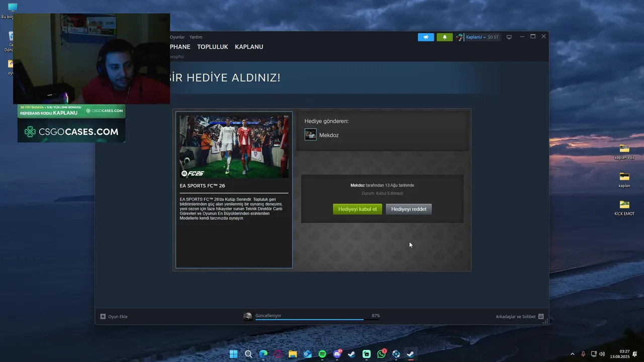Open Windows taskbar search
644x362 pixels.
coord(249,354)
